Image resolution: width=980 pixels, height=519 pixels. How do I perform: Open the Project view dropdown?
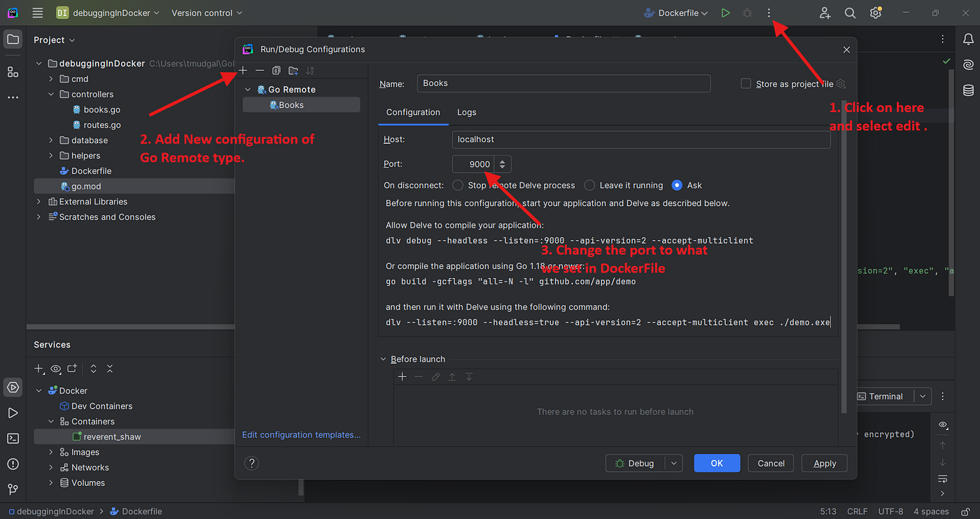55,40
